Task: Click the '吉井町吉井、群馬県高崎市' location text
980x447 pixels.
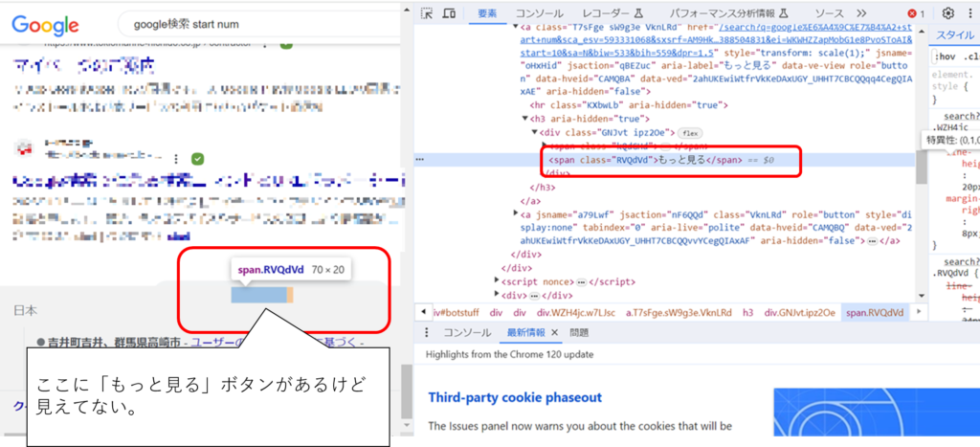Action: coord(114,343)
